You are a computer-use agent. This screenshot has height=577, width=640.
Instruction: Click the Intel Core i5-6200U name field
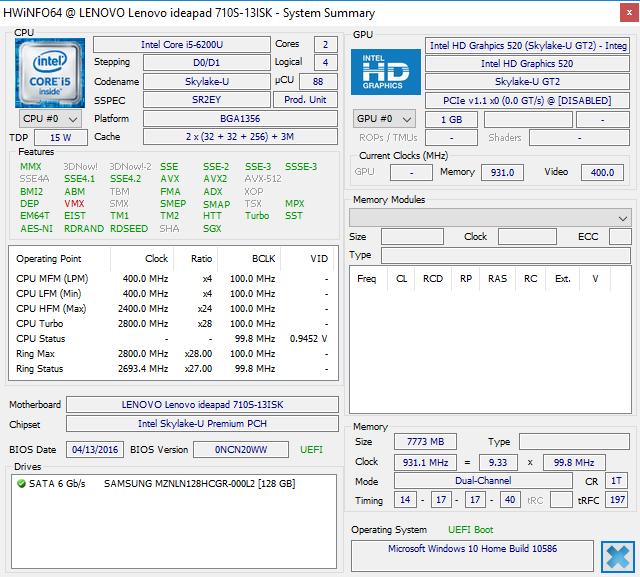coord(181,45)
